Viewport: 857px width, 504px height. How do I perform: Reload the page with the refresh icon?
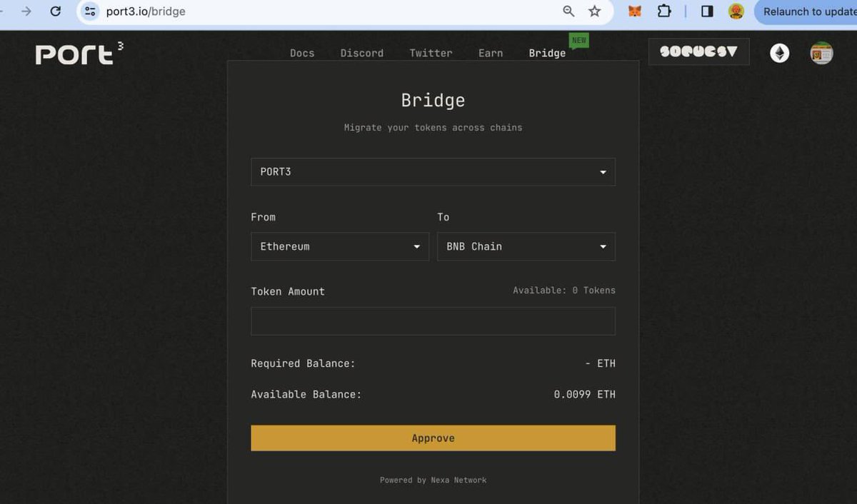click(56, 11)
